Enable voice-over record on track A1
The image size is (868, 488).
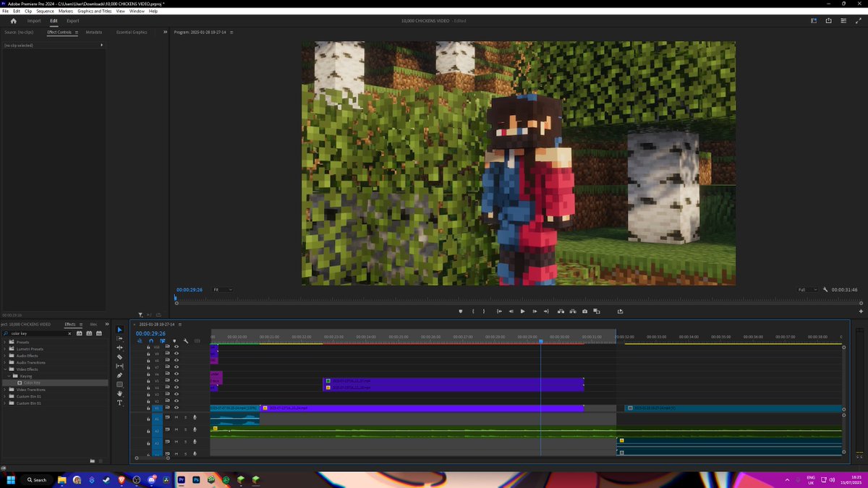[x=195, y=418]
